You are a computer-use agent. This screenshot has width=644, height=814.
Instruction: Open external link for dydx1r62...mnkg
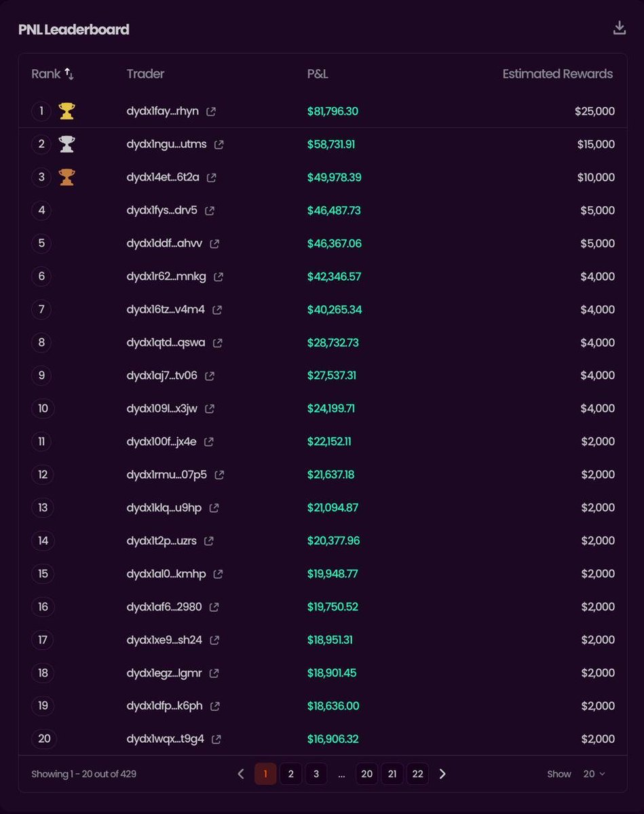(219, 277)
